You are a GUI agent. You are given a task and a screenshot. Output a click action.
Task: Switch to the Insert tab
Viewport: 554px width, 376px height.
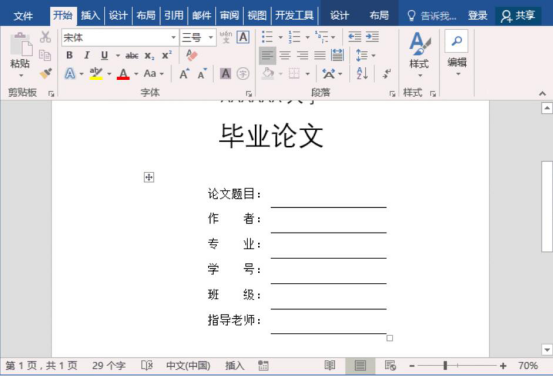coord(90,15)
